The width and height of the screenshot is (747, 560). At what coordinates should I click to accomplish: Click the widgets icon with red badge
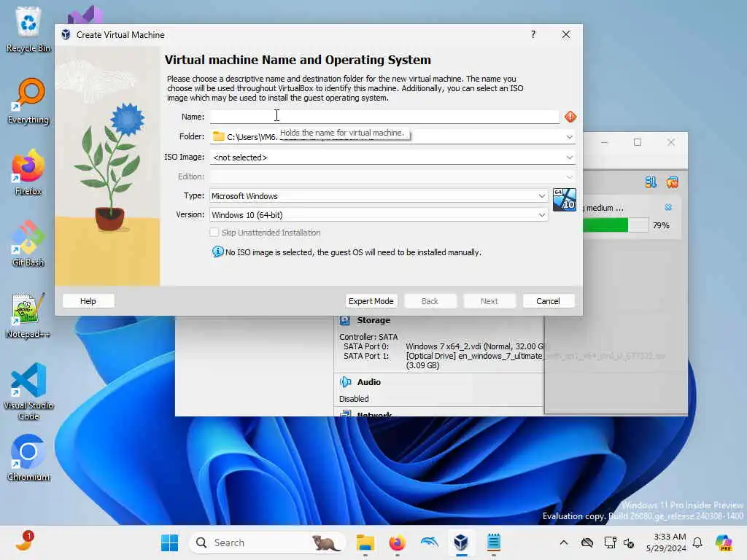(24, 542)
